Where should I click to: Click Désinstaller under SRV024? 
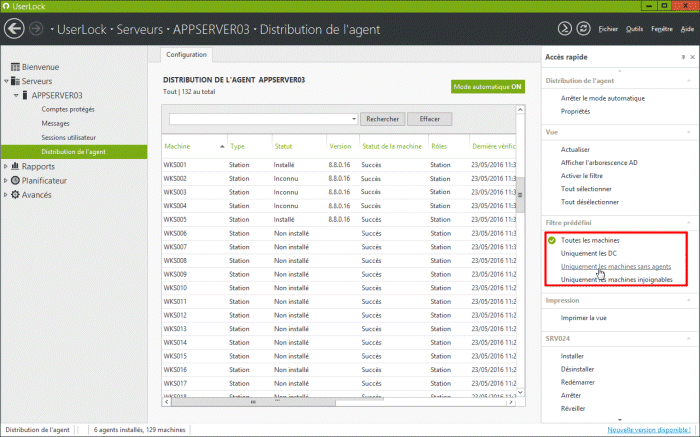[577, 370]
